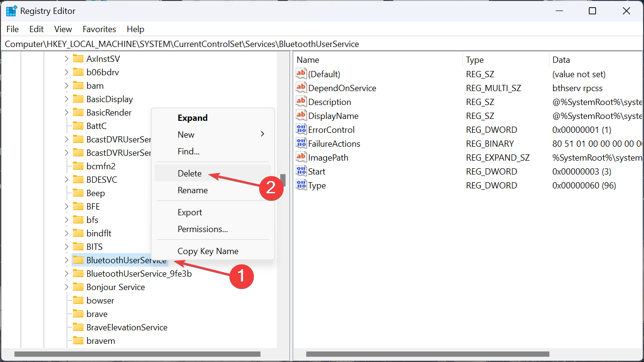The width and height of the screenshot is (644, 362).
Task: Click the binary icon beside Start value
Action: pos(301,171)
